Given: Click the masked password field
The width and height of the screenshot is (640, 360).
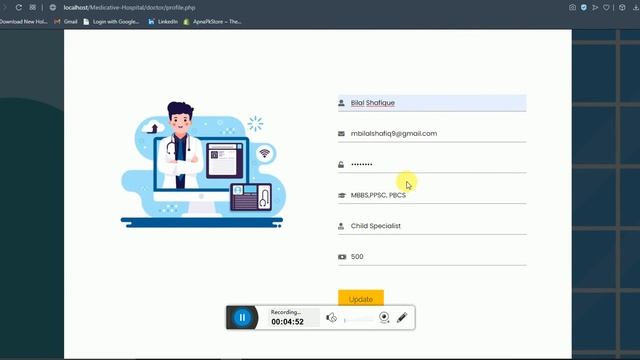Looking at the screenshot, I should tap(432, 164).
